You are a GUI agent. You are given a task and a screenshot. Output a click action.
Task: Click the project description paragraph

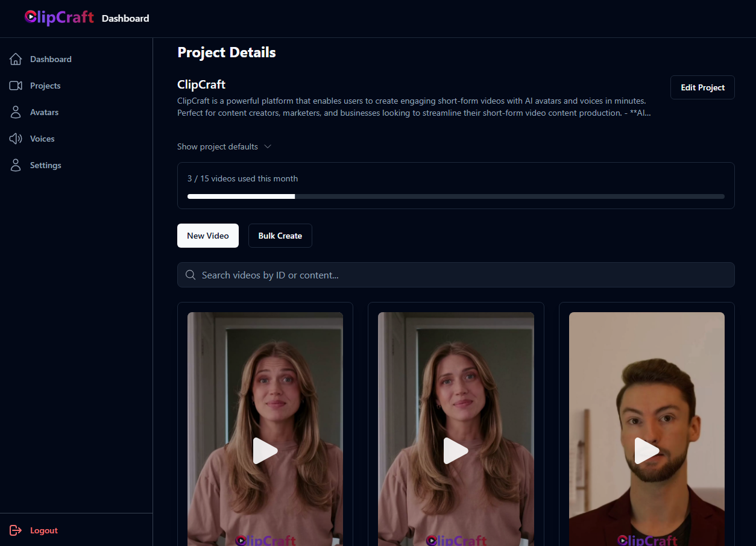[x=414, y=107]
